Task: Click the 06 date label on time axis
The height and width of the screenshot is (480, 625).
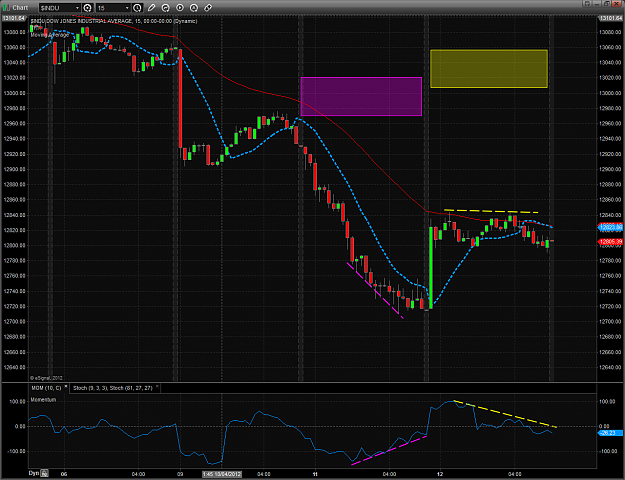Action: click(x=64, y=474)
